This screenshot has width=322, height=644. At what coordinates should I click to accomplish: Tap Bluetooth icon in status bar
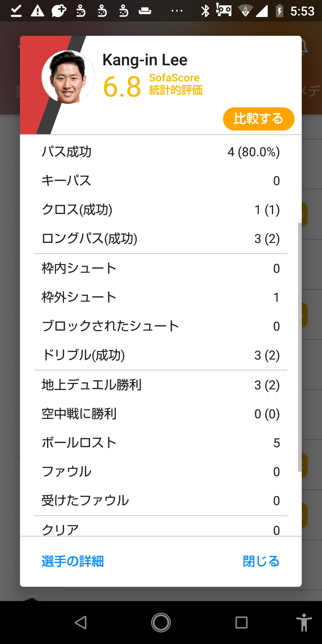pyautogui.click(x=205, y=11)
